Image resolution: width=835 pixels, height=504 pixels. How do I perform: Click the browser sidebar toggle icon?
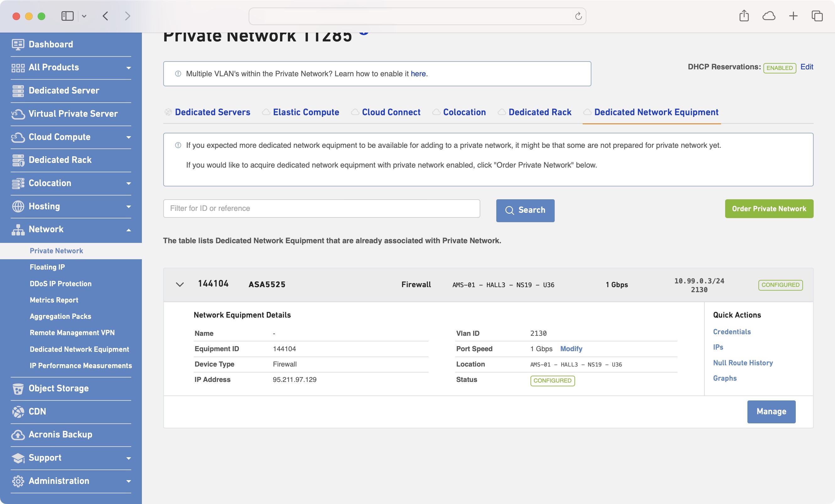[x=67, y=16]
